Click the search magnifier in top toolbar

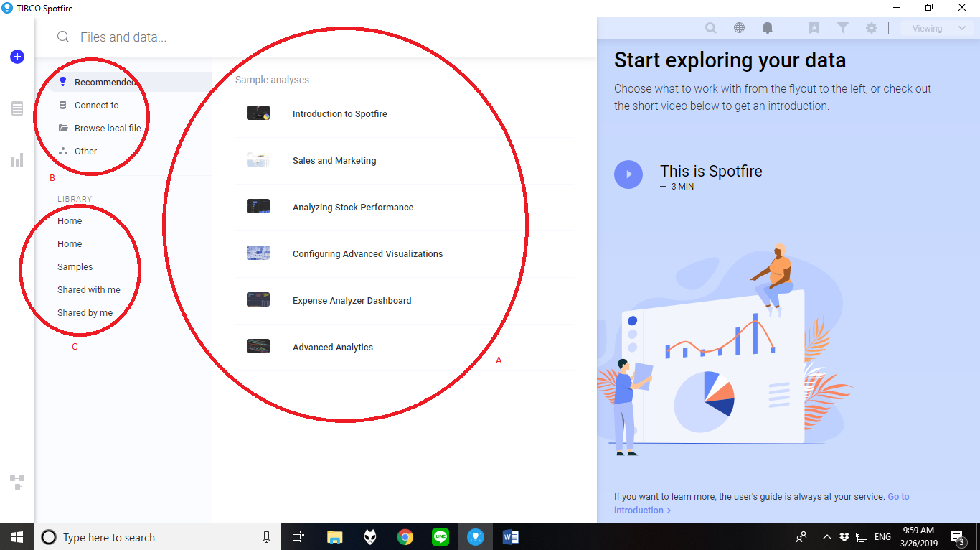710,28
